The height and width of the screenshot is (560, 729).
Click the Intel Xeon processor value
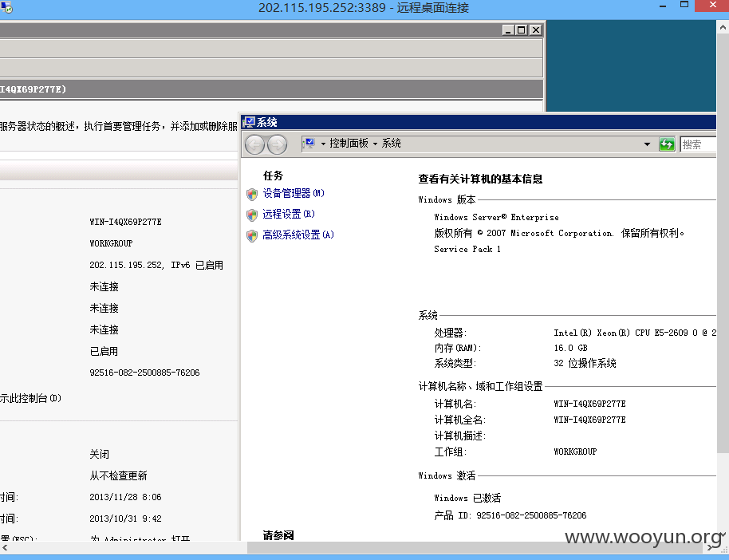[x=635, y=333]
